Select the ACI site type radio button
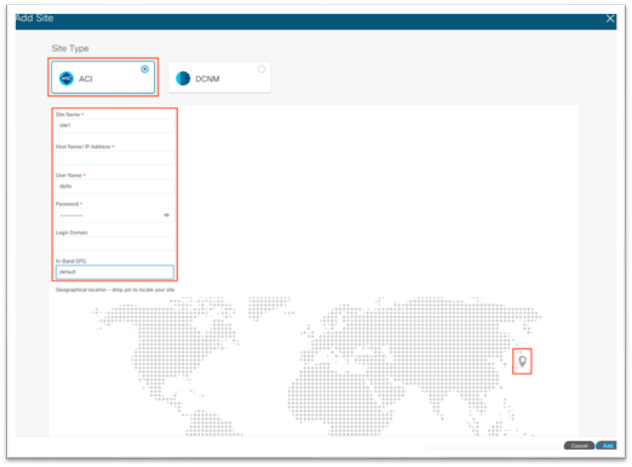The width and height of the screenshot is (632, 467). [145, 69]
